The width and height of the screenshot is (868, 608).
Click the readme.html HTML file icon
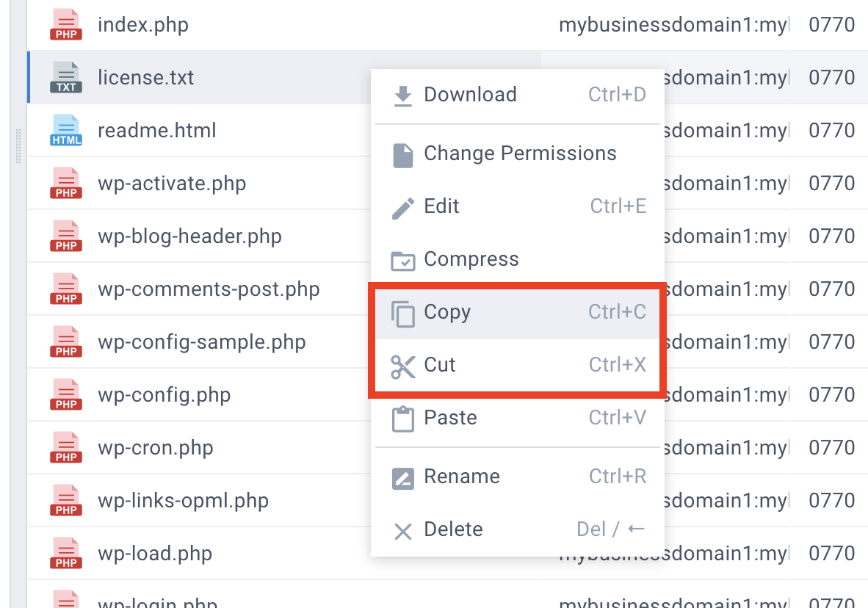pyautogui.click(x=66, y=131)
